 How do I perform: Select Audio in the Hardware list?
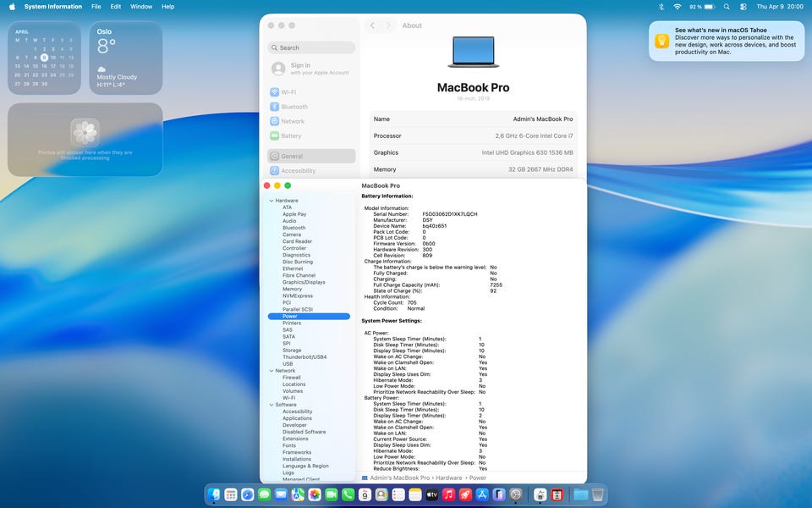point(289,221)
